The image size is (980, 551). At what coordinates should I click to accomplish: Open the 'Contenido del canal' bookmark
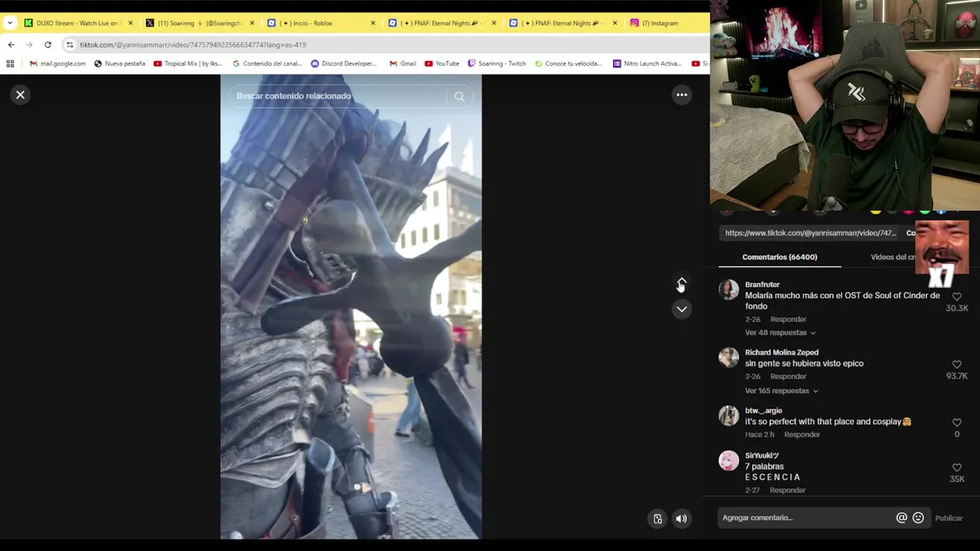coord(267,64)
